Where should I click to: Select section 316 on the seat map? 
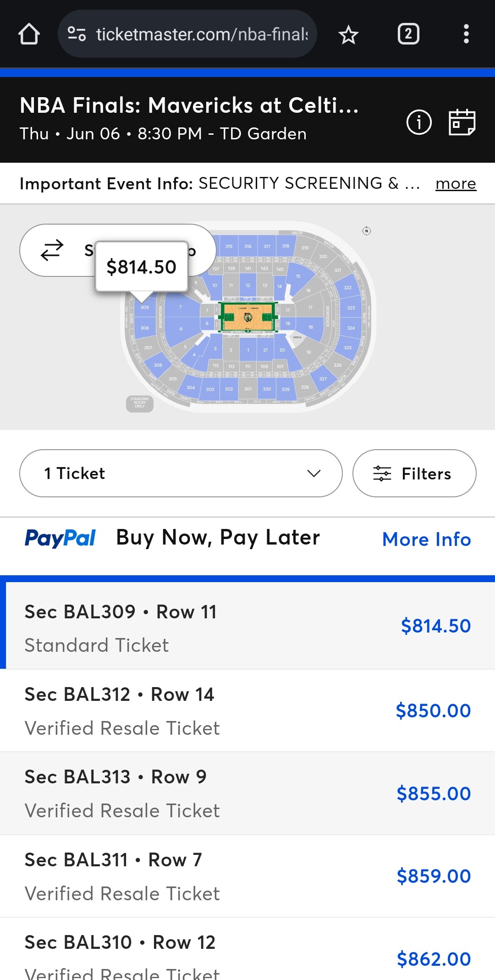pyautogui.click(x=248, y=246)
